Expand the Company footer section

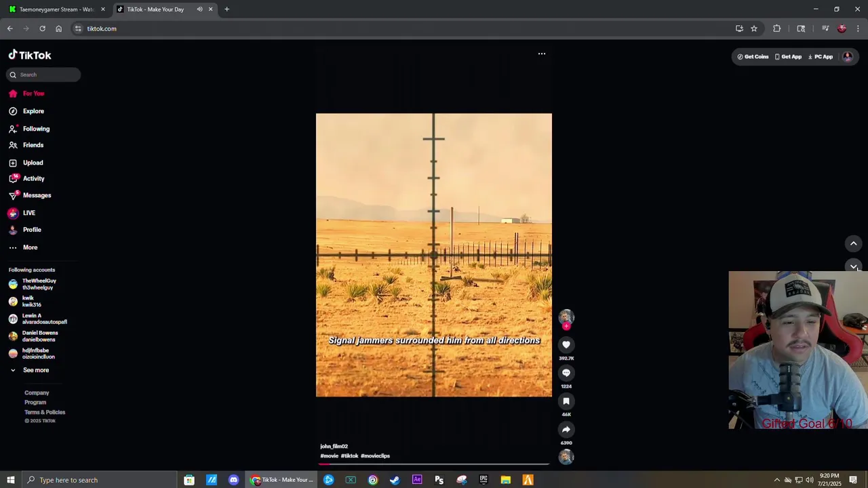coord(37,393)
